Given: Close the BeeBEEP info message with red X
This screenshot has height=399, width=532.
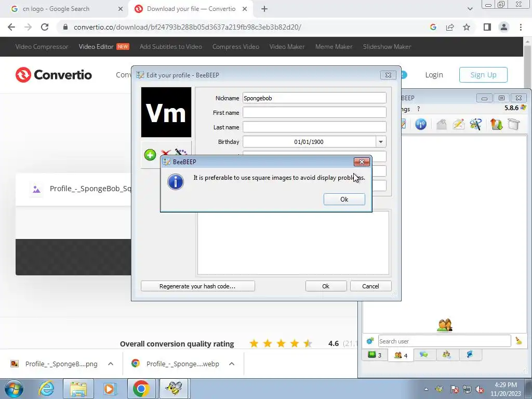Looking at the screenshot, I should pyautogui.click(x=362, y=162).
